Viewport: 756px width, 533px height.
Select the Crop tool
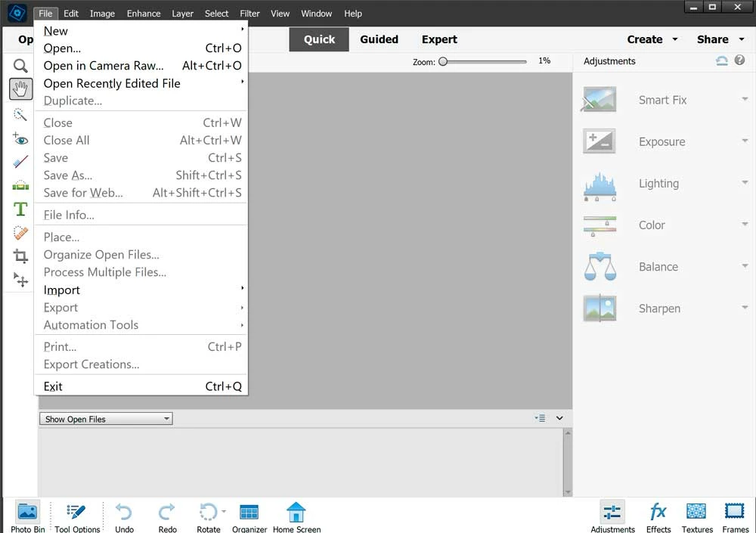(x=20, y=256)
